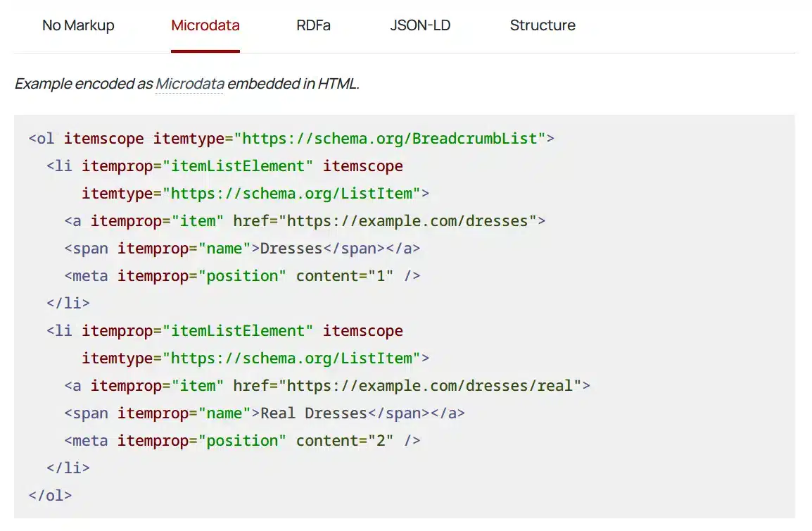Click the closing ol tag
This screenshot has height=531, width=812.
[x=49, y=495]
